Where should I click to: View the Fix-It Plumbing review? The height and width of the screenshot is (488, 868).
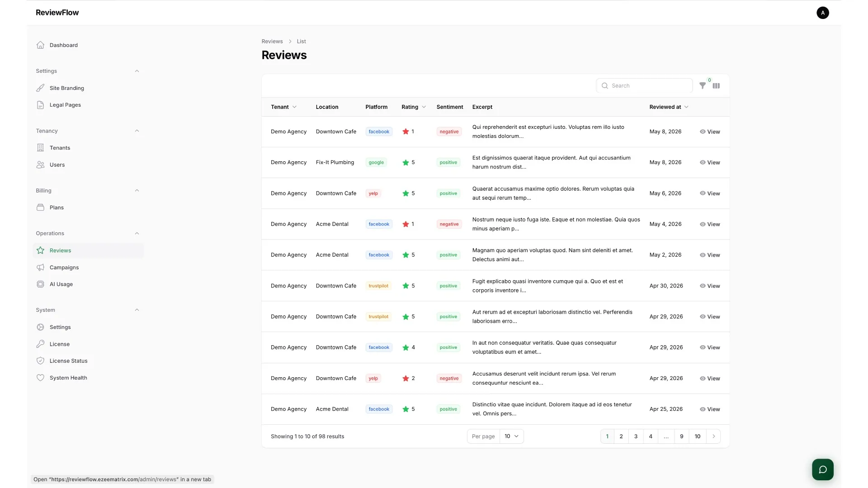pyautogui.click(x=710, y=163)
